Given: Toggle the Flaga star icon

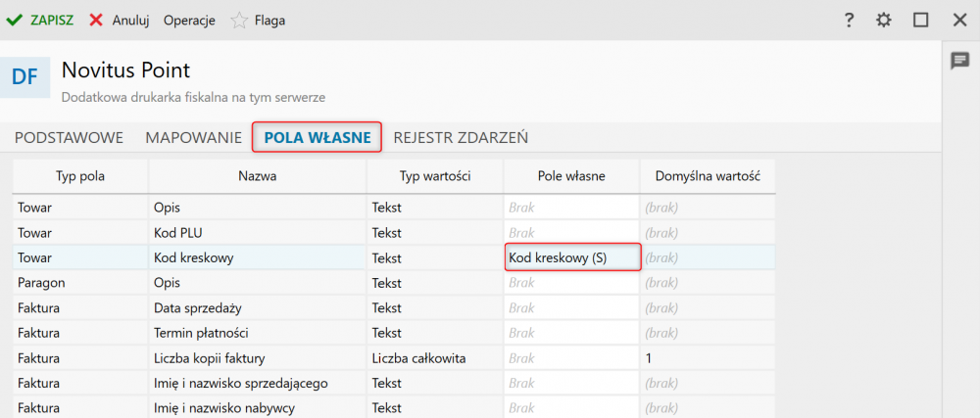Looking at the screenshot, I should point(239,21).
